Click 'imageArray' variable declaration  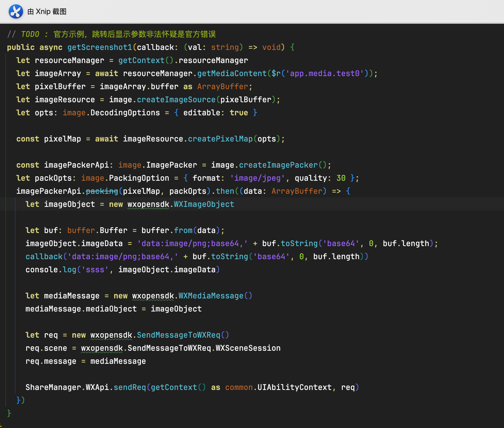58,73
